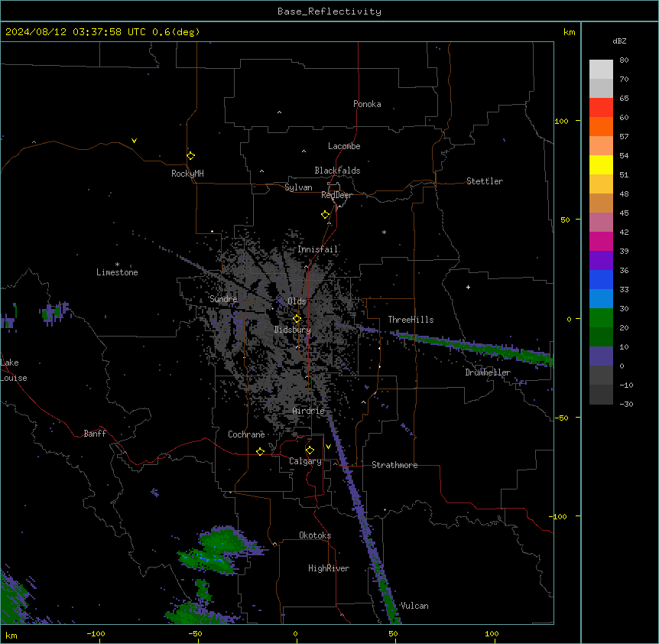Click the ThreeHills town label
The image size is (659, 644).
(x=411, y=320)
